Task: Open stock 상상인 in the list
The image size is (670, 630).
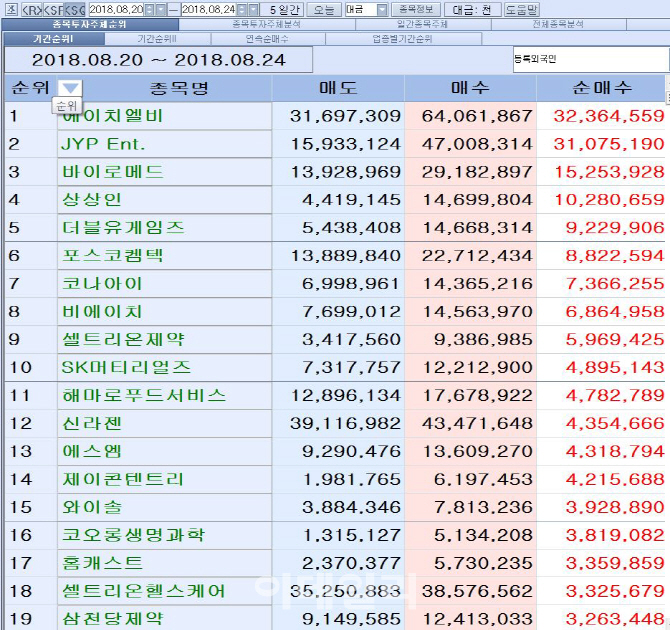Action: pos(164,200)
